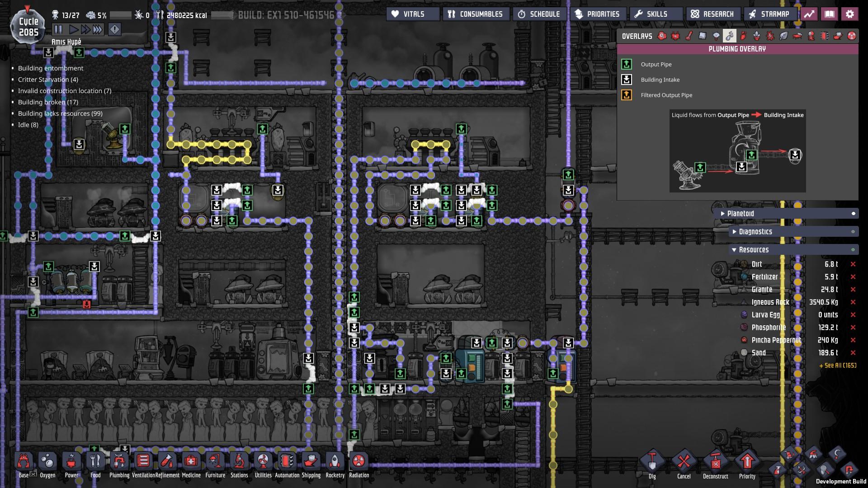Unpin Dirt from the resources list
This screenshot has width=868, height=488.
click(853, 264)
